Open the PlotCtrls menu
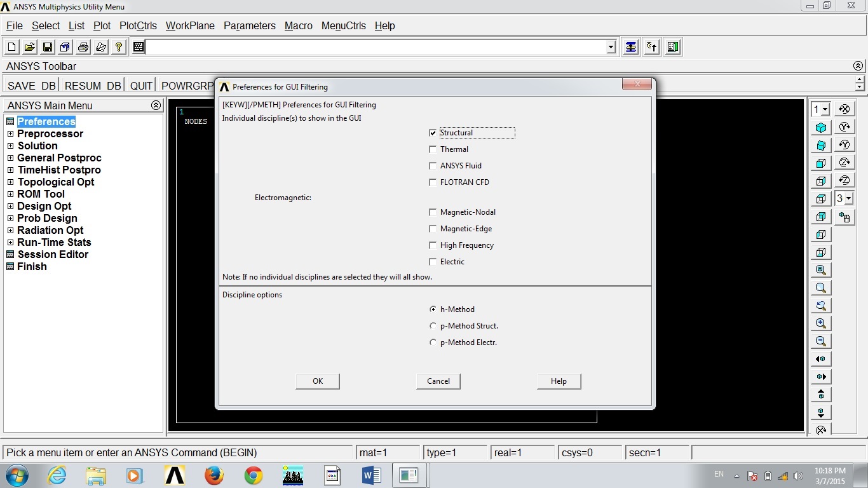Screen dimensions: 868x488 138,26
